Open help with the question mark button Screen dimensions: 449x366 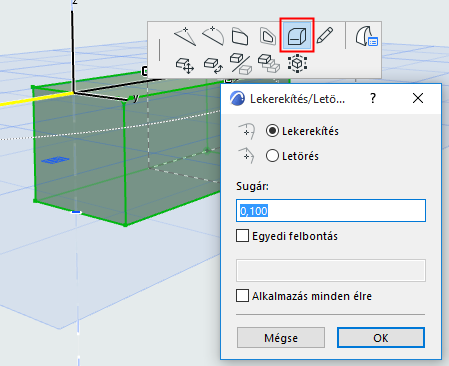373,98
